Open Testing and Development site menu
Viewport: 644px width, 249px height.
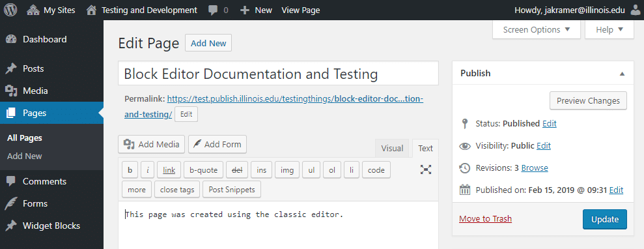142,10
